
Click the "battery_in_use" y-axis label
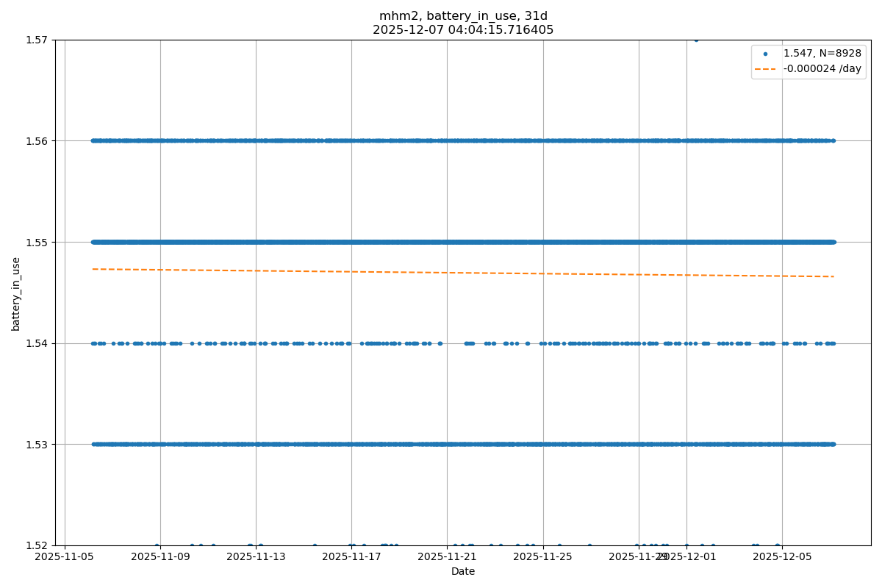(x=15, y=293)
